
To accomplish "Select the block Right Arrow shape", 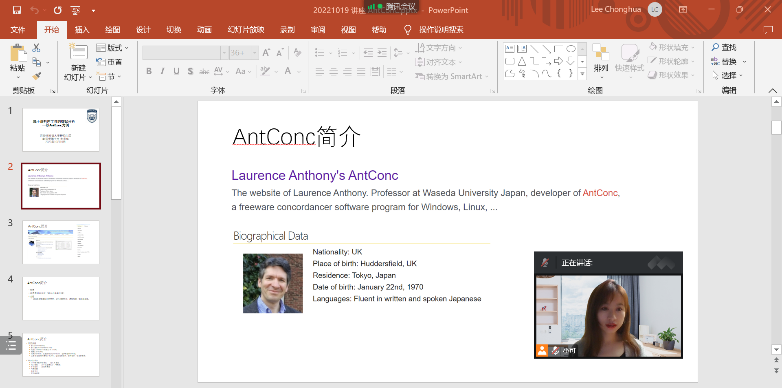I will pyautogui.click(x=558, y=61).
